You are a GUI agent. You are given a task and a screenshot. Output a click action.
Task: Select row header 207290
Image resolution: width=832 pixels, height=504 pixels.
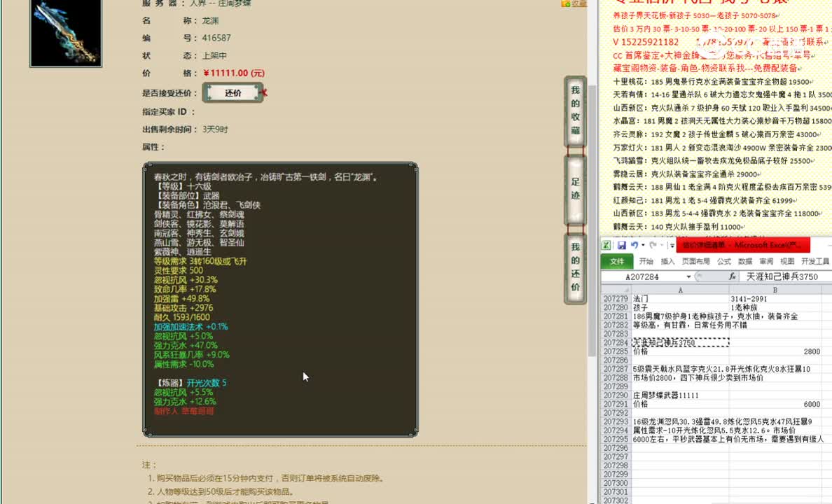tap(616, 395)
